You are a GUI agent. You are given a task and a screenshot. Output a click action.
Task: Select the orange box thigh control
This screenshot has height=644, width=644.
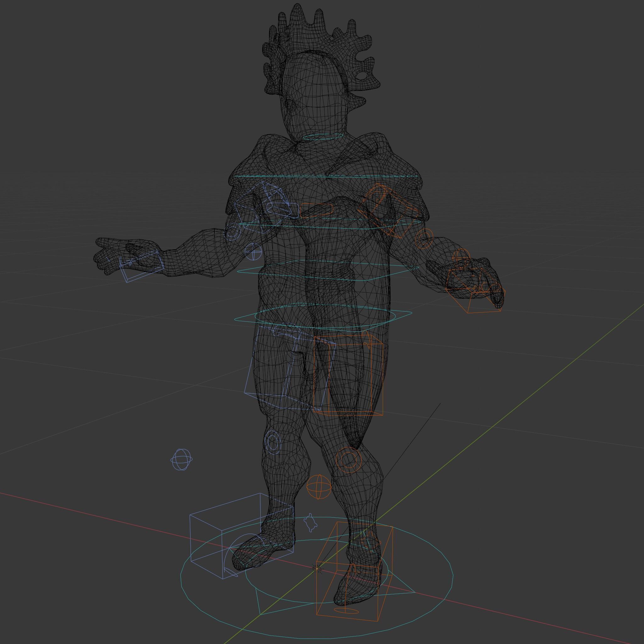[x=348, y=376]
